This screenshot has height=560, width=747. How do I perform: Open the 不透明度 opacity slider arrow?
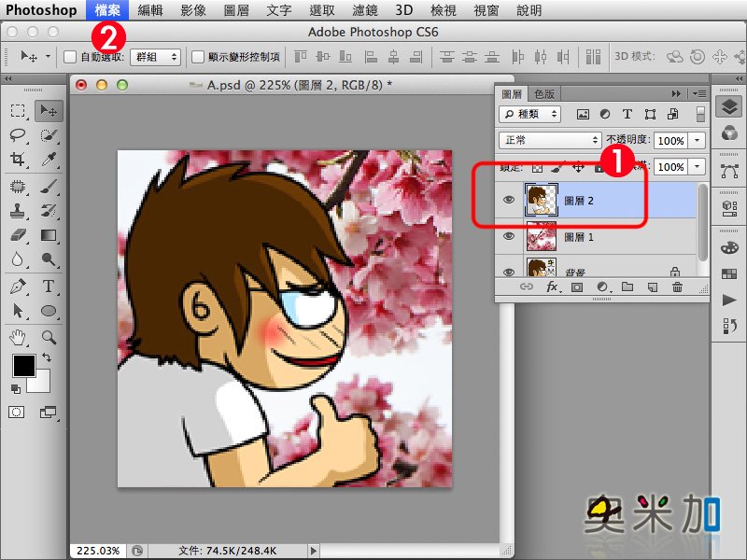(697, 141)
